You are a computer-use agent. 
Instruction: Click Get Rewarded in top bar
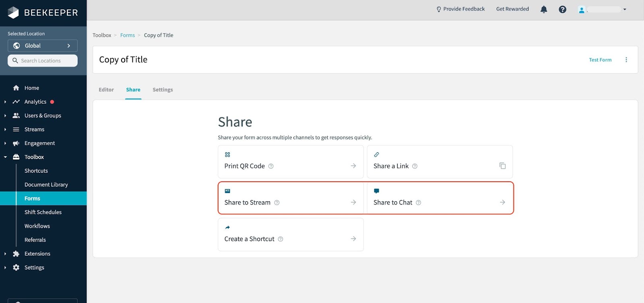click(x=512, y=9)
